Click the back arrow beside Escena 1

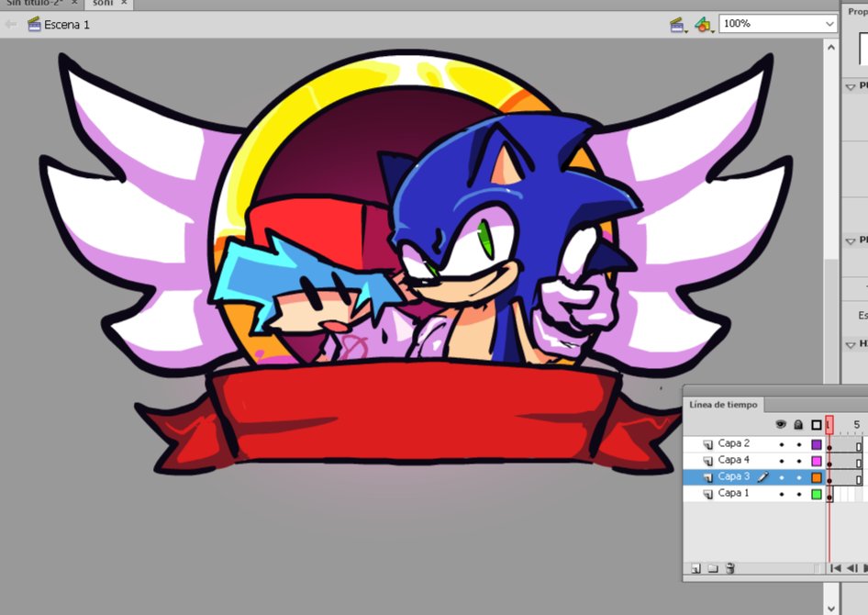[x=10, y=25]
